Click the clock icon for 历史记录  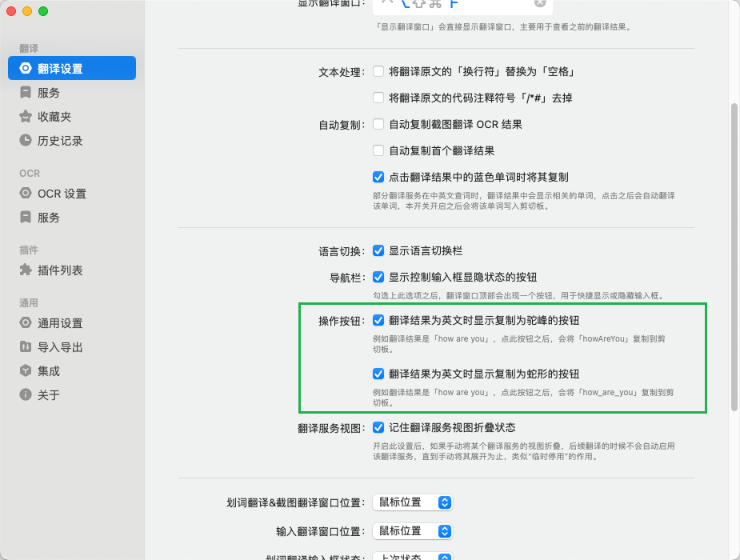(x=26, y=140)
